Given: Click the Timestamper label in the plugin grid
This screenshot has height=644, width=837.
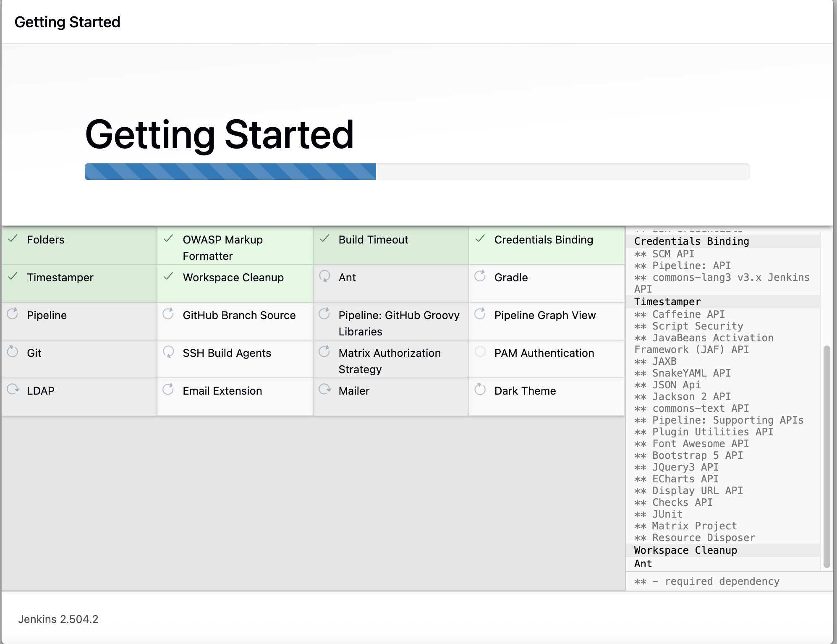Looking at the screenshot, I should point(60,277).
